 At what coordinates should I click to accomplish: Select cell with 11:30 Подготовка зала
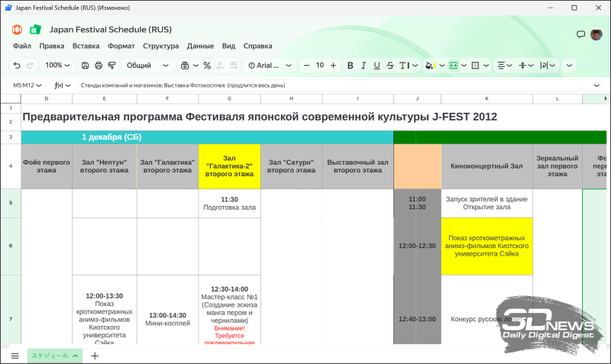pos(230,203)
